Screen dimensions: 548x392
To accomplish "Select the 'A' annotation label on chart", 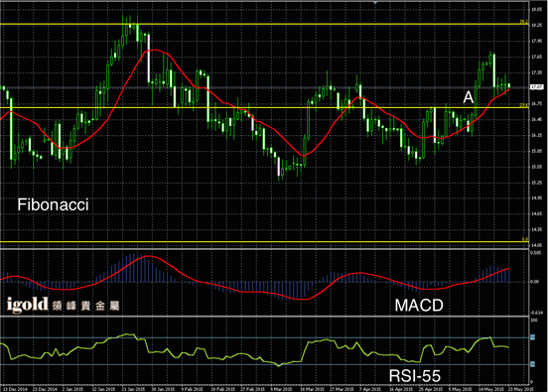I will click(x=469, y=97).
